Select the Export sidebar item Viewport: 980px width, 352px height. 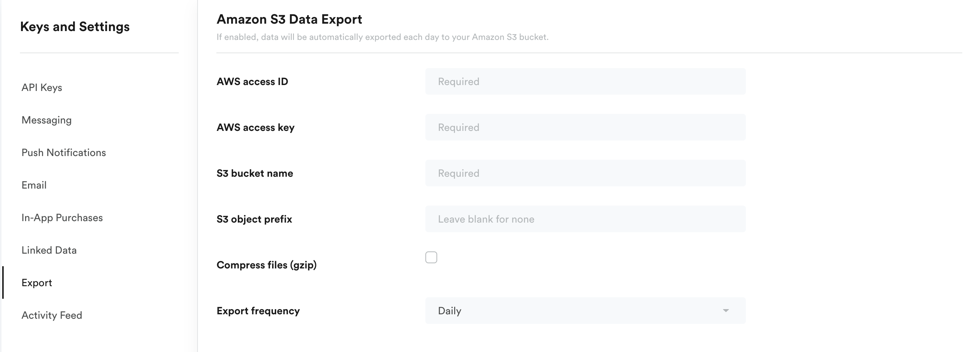(37, 282)
